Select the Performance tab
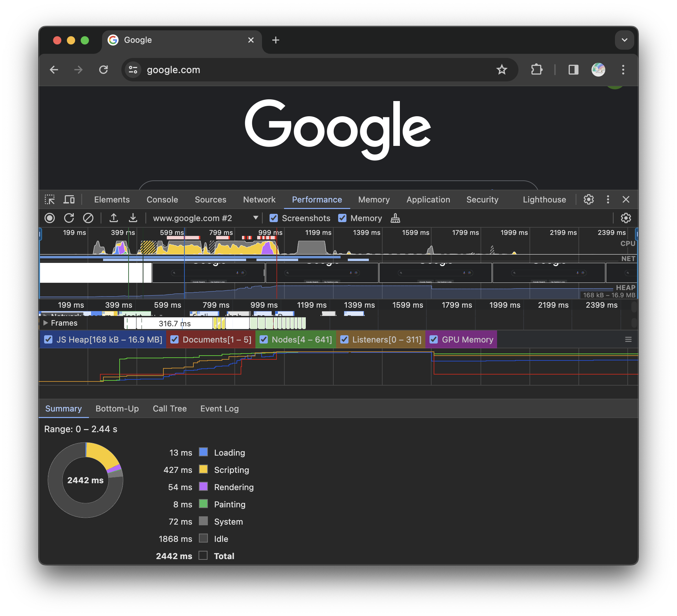 317,199
